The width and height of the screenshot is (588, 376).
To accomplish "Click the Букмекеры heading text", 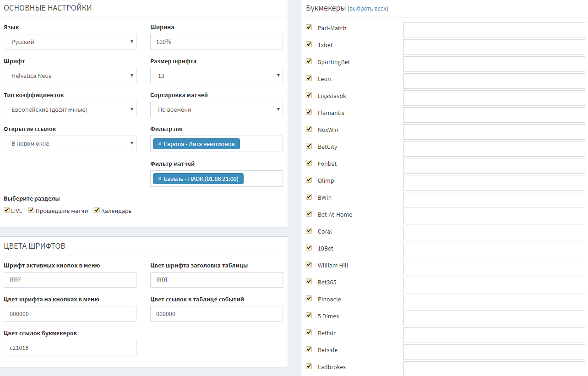I will point(326,8).
